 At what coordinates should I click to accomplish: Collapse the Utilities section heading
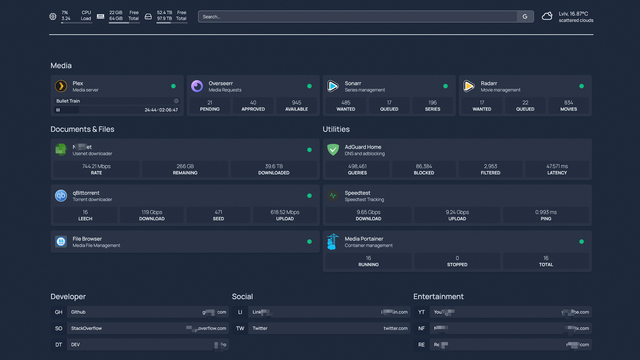[336, 129]
